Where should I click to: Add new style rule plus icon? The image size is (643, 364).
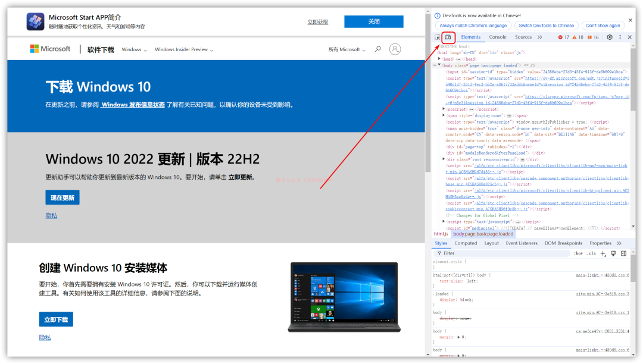pyautogui.click(x=603, y=253)
